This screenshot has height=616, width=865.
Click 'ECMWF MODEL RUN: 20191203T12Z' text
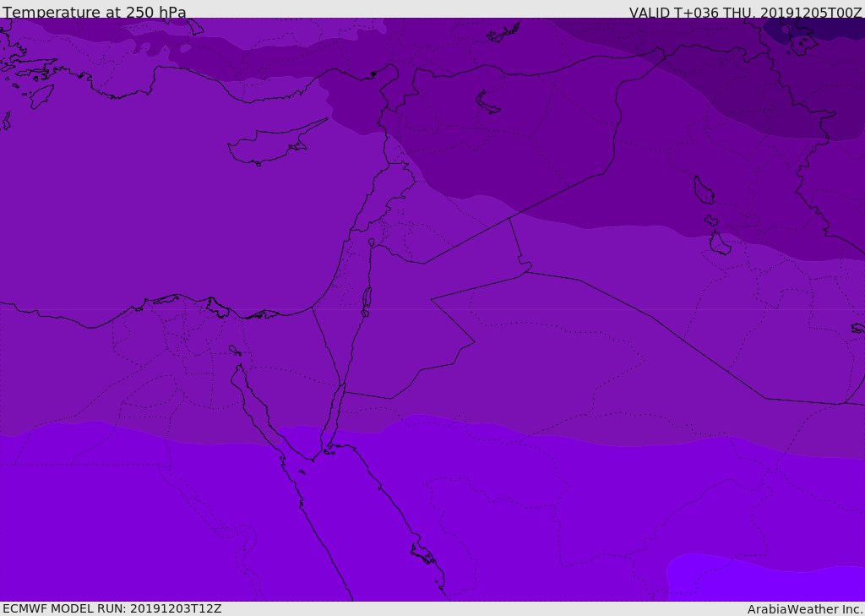pyautogui.click(x=112, y=609)
